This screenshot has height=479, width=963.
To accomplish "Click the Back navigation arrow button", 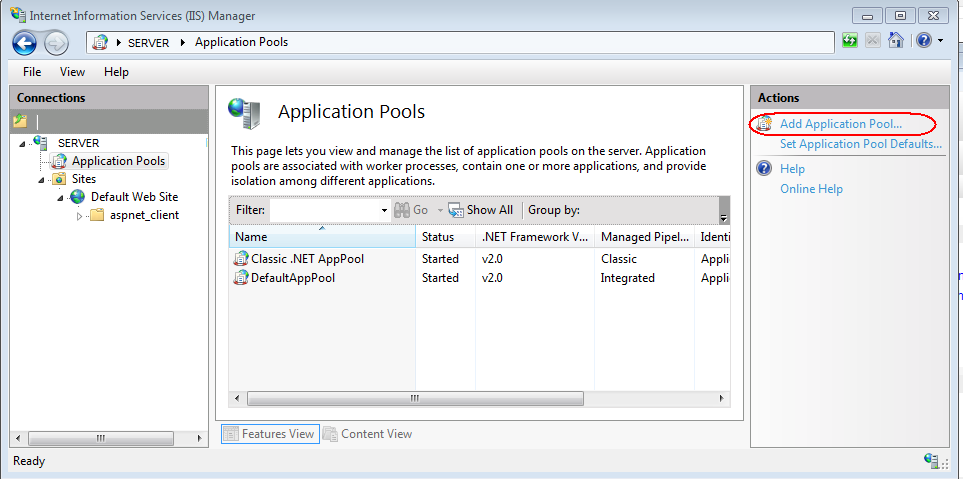I will [25, 42].
